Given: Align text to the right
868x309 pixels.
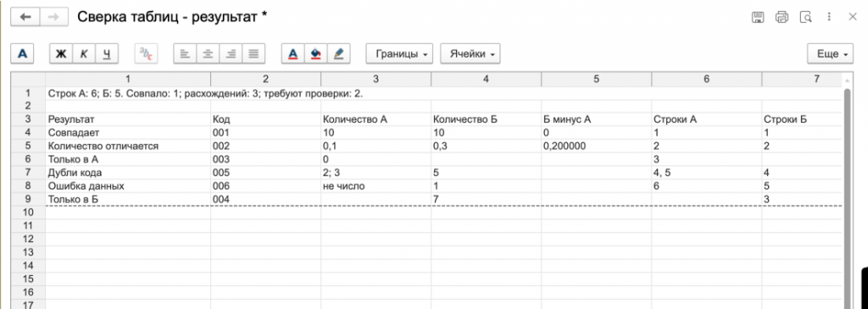Looking at the screenshot, I should coord(231,53).
